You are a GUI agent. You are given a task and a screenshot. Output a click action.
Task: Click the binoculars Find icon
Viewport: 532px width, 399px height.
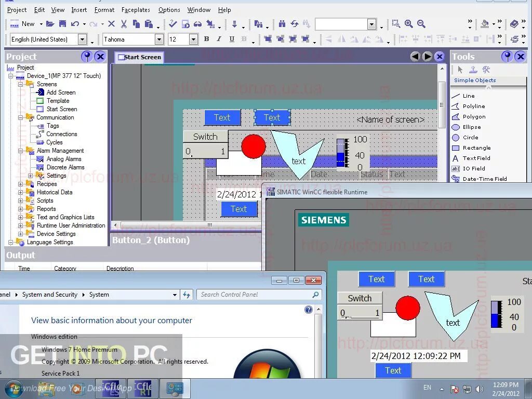(282, 24)
